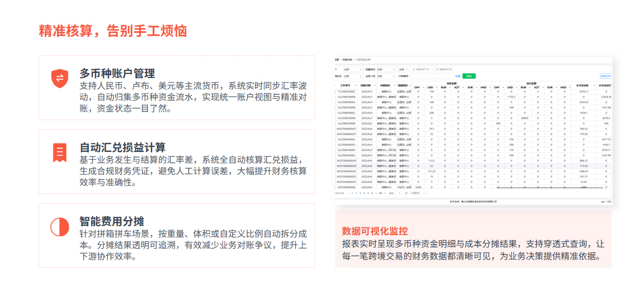644x291 pixels.
Task: Open the end date field showing 2026-07-27
Action: 444,69
